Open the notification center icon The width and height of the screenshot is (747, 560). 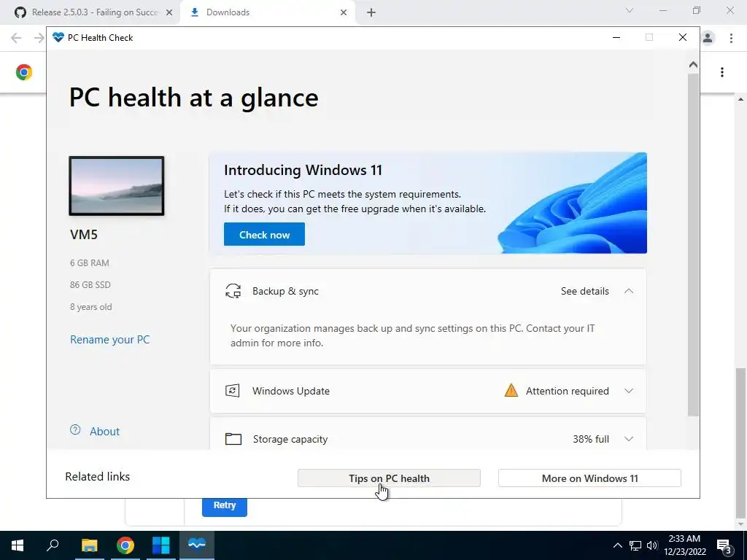(724, 546)
